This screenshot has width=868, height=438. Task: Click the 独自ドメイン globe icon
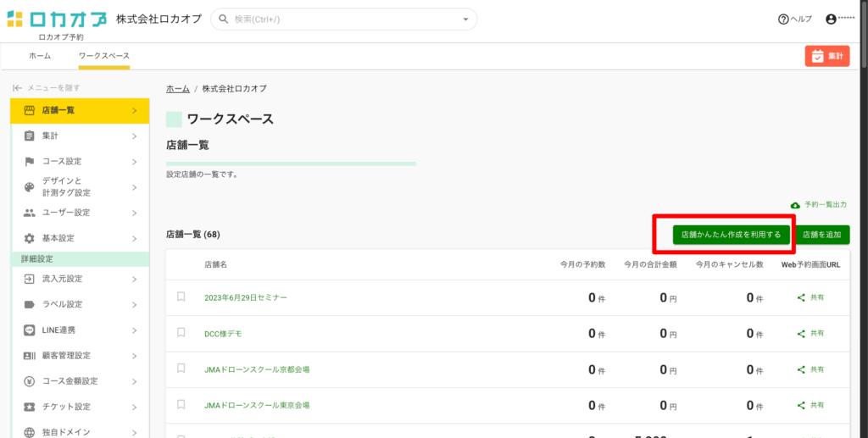click(x=30, y=432)
